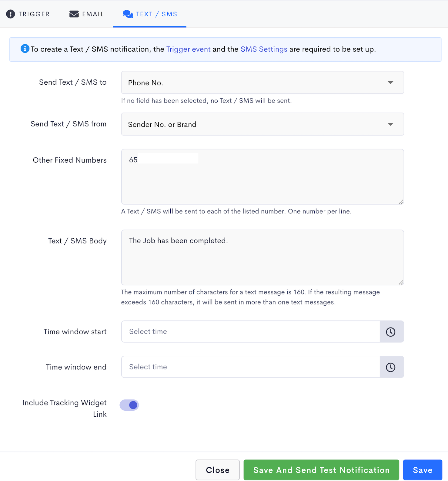
Task: Click the blue Save button
Action: (422, 470)
